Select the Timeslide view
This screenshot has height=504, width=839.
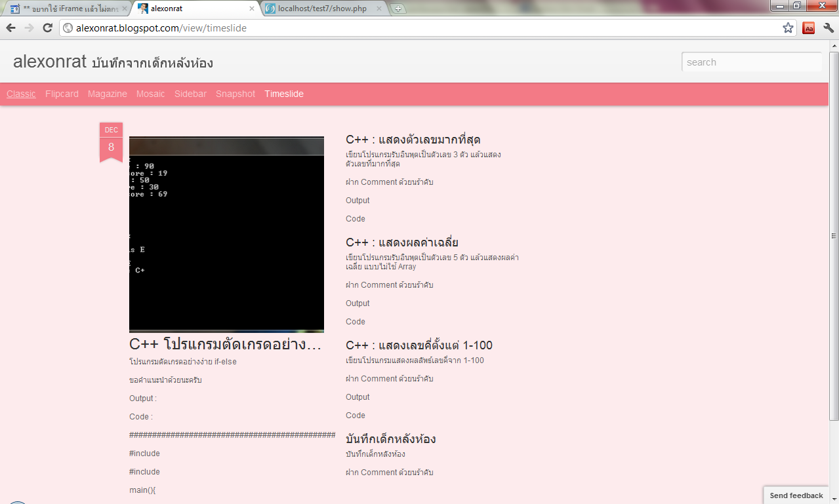coord(284,94)
